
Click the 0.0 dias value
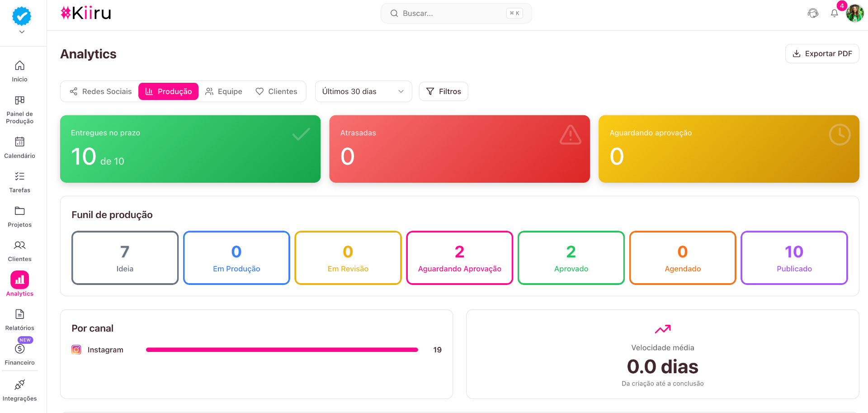click(x=663, y=366)
